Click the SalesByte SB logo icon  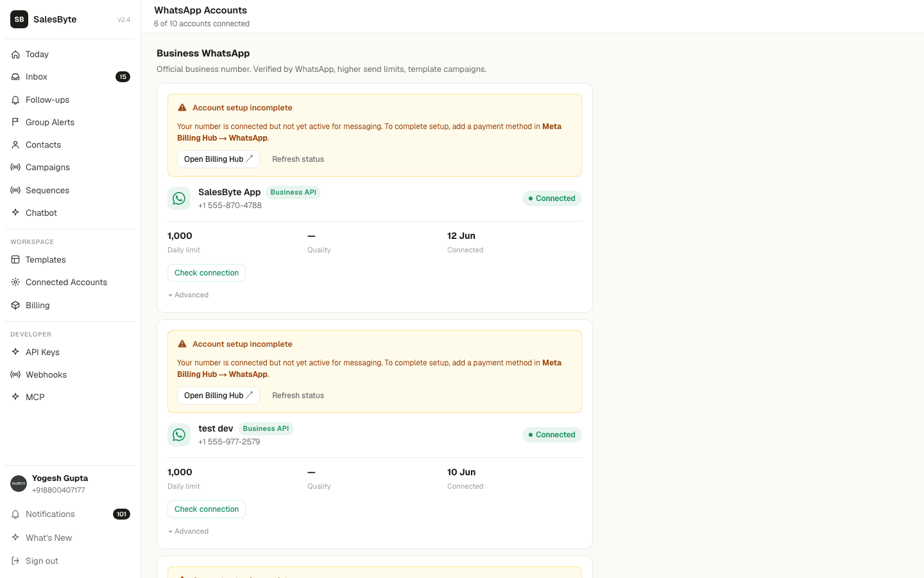click(19, 19)
